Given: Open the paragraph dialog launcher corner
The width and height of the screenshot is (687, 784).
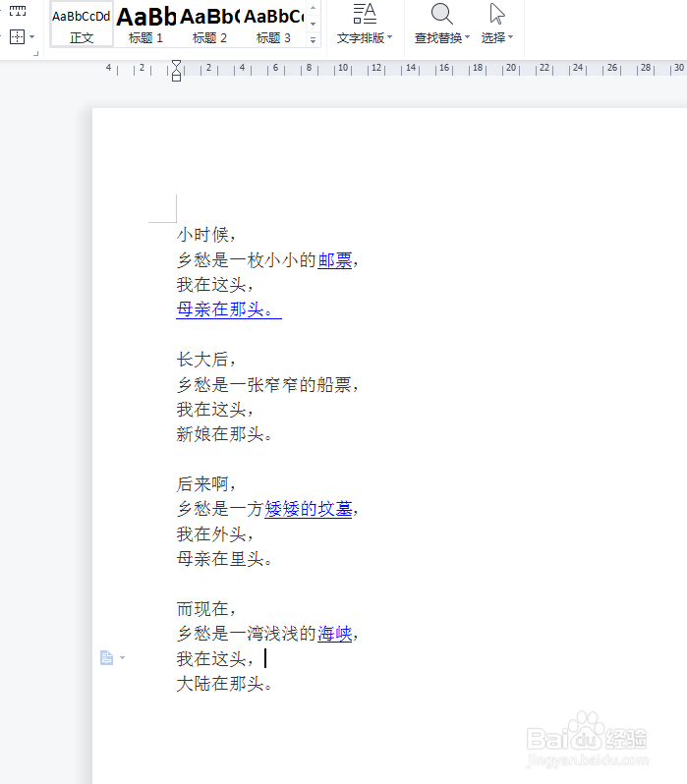Looking at the screenshot, I should click(36, 53).
